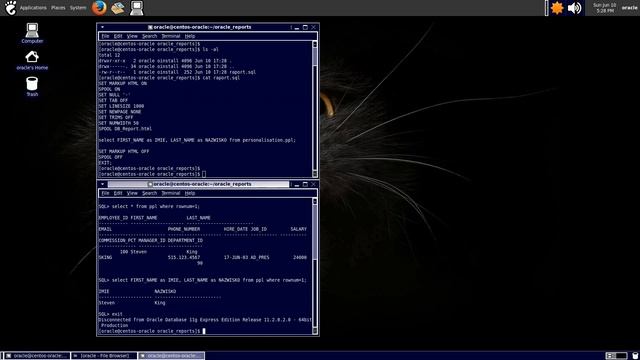Click scroll-up arrow of lower terminal
The width and height of the screenshot is (640, 360).
(315, 201)
